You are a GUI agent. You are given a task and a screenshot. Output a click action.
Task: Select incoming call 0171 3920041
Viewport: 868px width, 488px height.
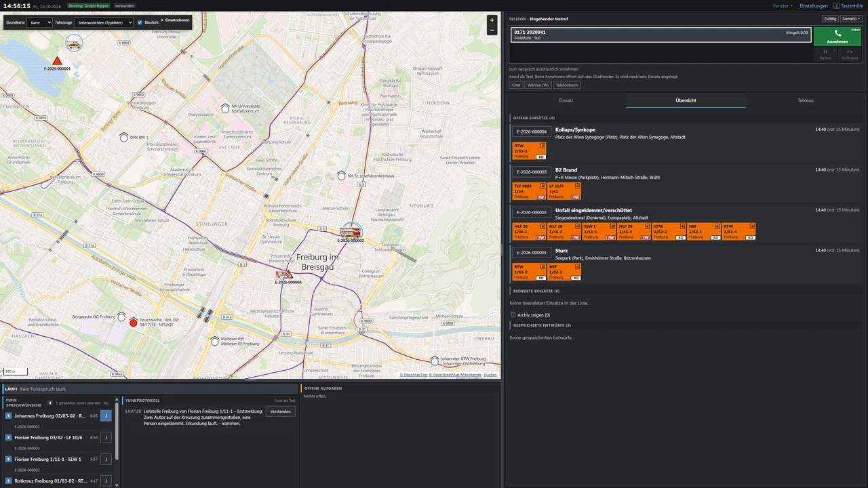[660, 35]
